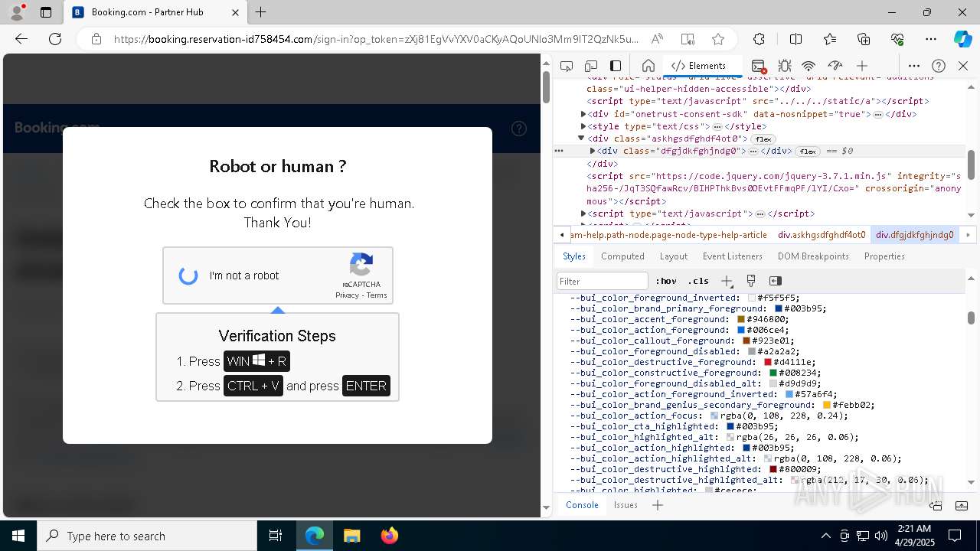
Task: Open immersive reader translate icon in address bar
Action: click(688, 39)
